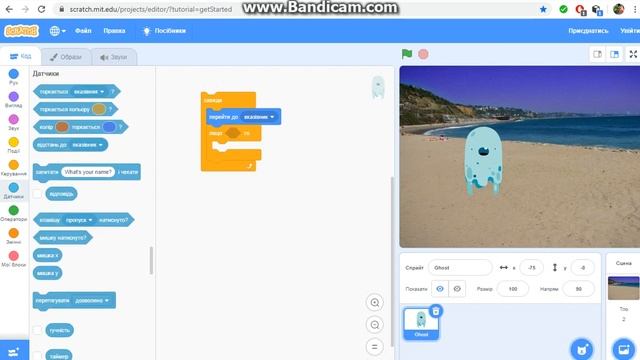Open the choose a sprite button
The image size is (640, 360).
point(582,350)
